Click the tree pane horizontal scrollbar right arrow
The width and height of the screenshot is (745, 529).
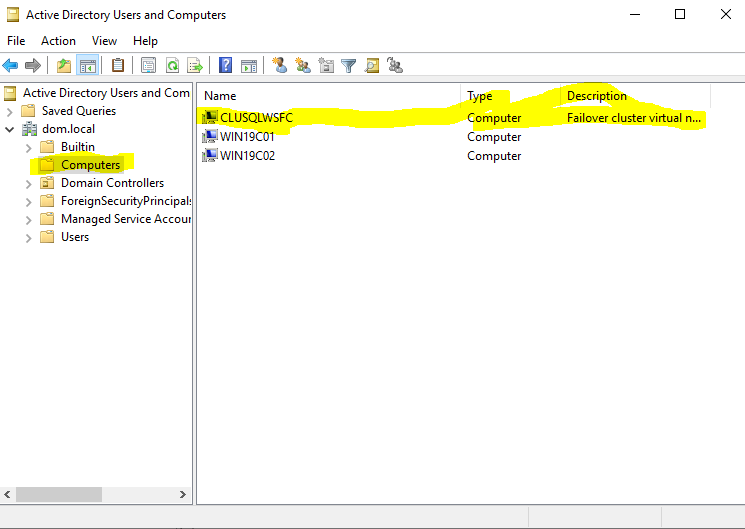coord(182,494)
